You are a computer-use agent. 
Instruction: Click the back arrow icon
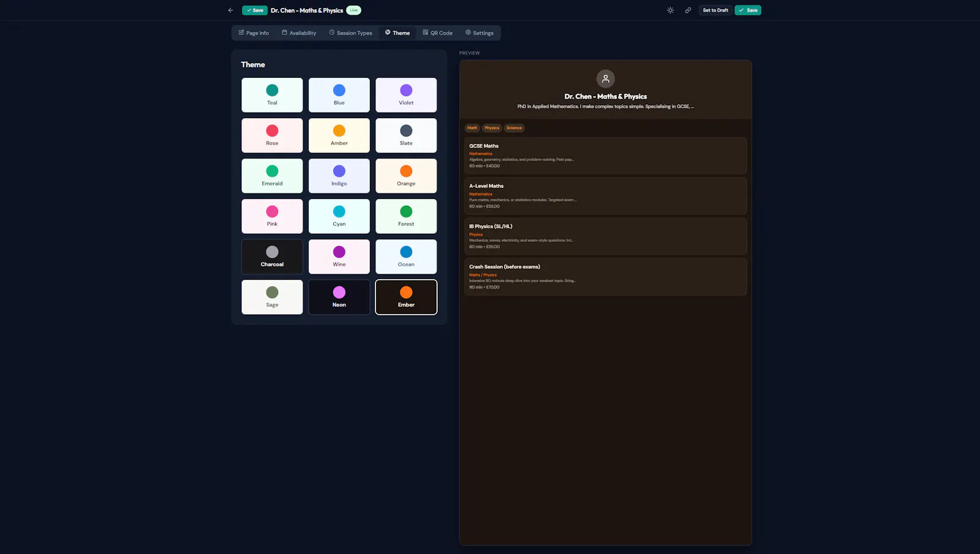[230, 10]
